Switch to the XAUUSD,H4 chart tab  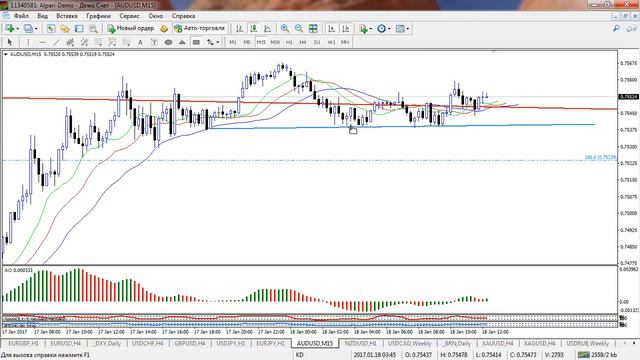[498, 344]
